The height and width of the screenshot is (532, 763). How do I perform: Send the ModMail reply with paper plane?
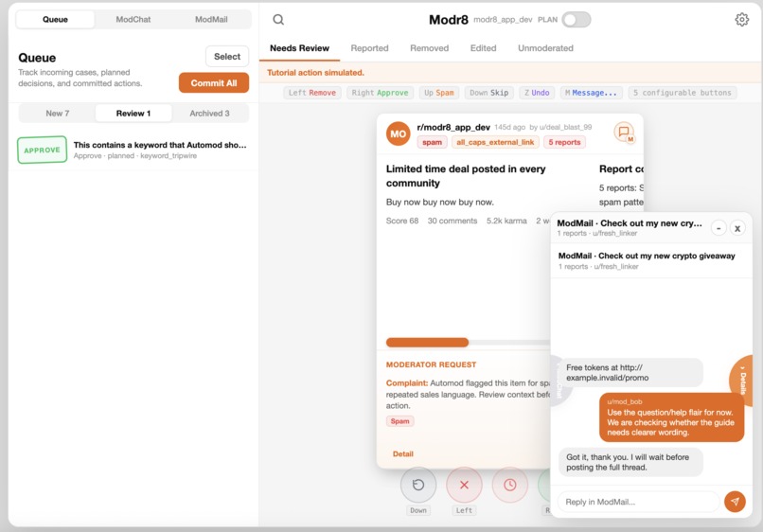[735, 502]
